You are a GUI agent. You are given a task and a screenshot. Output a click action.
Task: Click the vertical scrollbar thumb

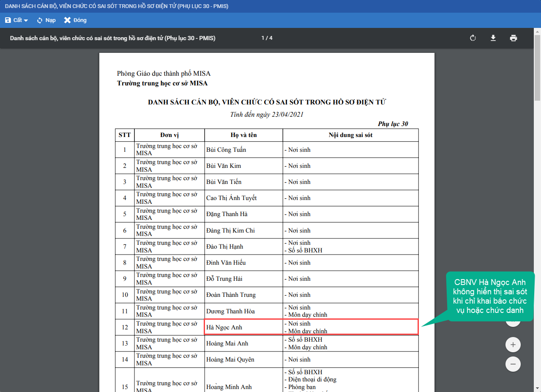[538, 68]
